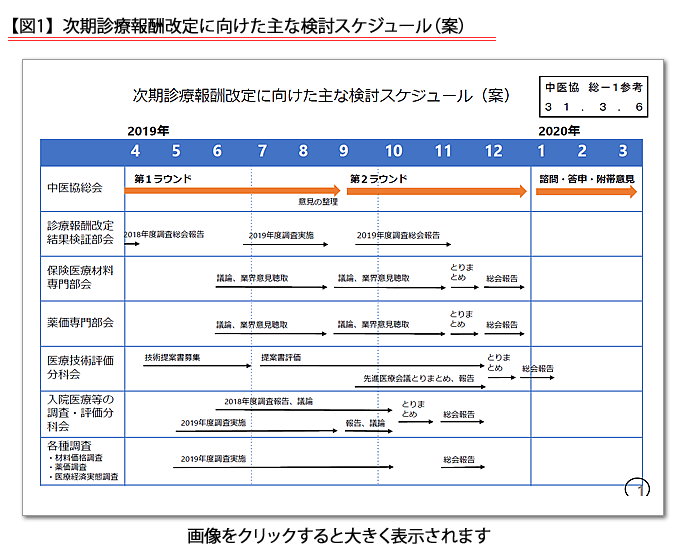Click the 薬価専門部会 row label
690x550 pixels.
tap(81, 323)
